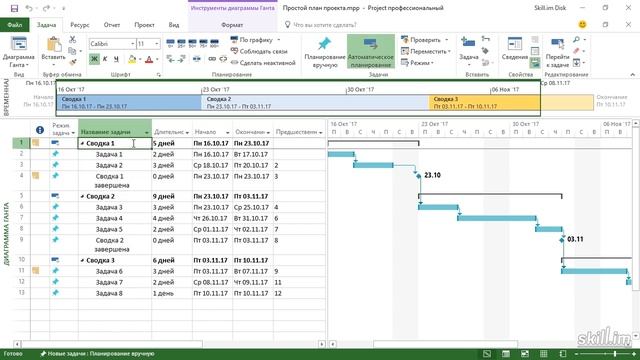This screenshot has width=640, height=360.
Task: Click the Copy icon in clipboard group
Action: pyautogui.click(x=72, y=51)
